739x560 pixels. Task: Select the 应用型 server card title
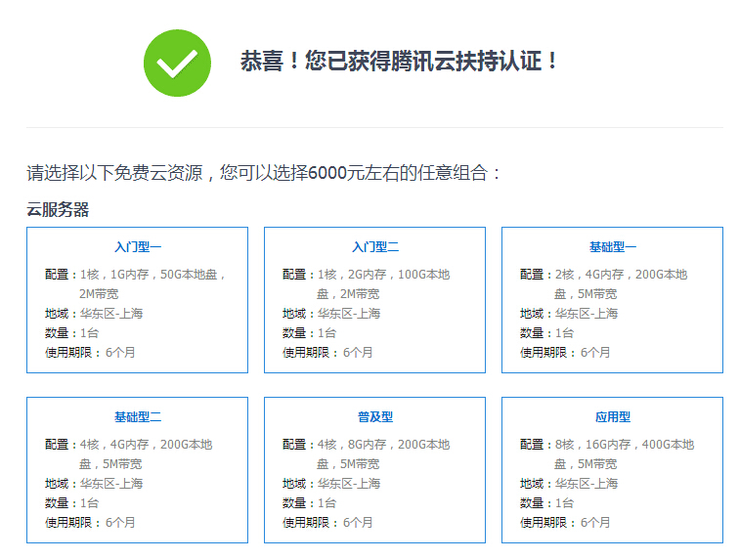(x=613, y=417)
